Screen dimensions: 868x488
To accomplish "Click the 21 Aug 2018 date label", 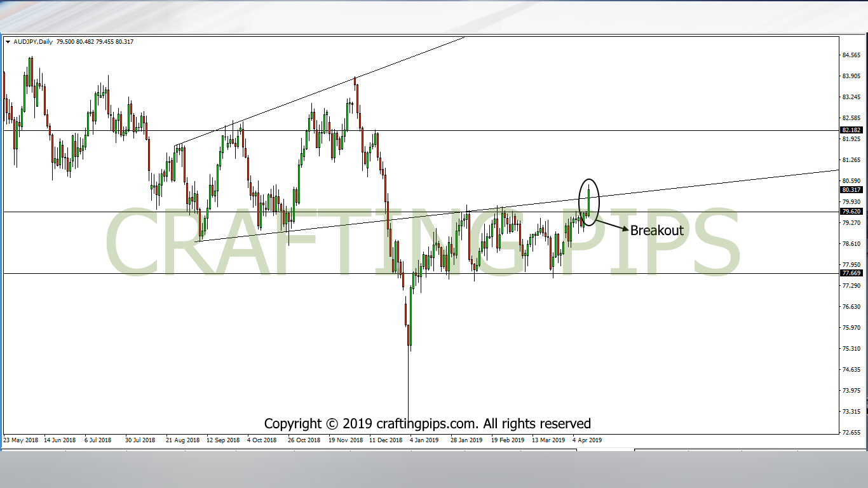I will [182, 440].
